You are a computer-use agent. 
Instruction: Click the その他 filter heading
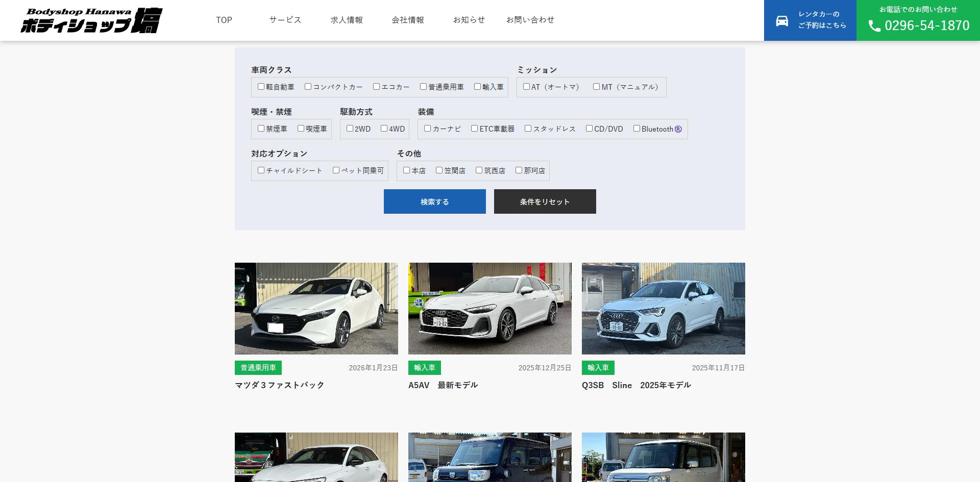(x=409, y=154)
